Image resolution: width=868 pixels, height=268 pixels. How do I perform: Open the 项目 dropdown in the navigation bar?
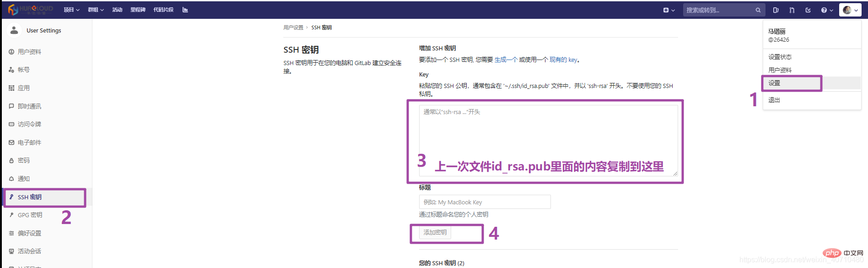pos(71,10)
